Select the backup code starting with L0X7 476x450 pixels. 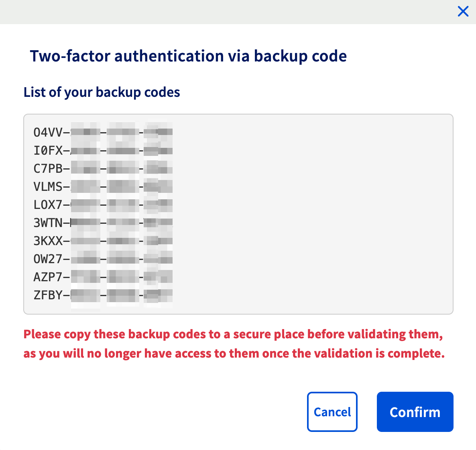103,205
